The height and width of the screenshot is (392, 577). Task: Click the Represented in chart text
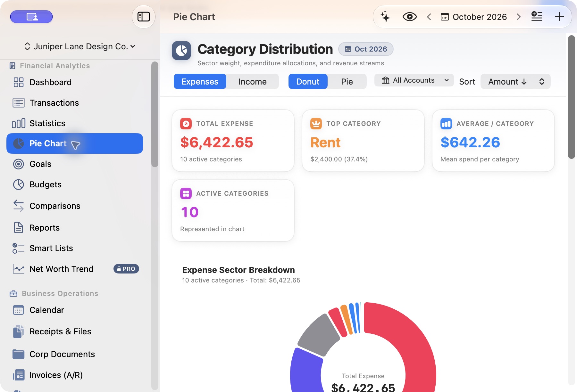[212, 229]
